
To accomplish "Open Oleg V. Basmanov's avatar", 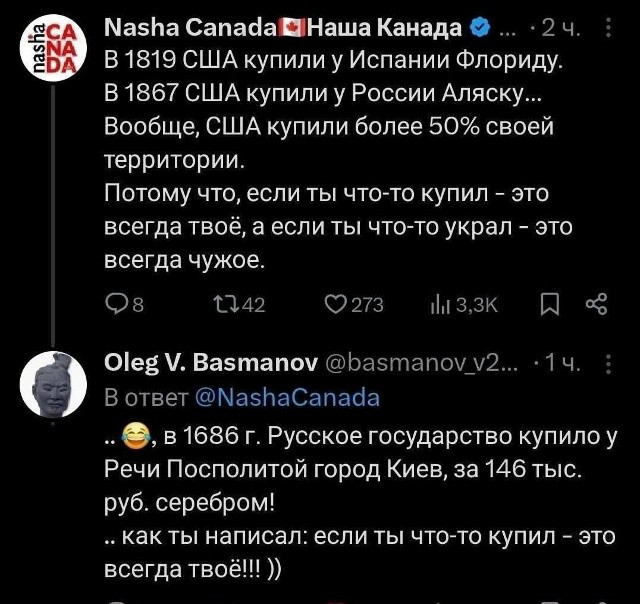I will tap(51, 386).
